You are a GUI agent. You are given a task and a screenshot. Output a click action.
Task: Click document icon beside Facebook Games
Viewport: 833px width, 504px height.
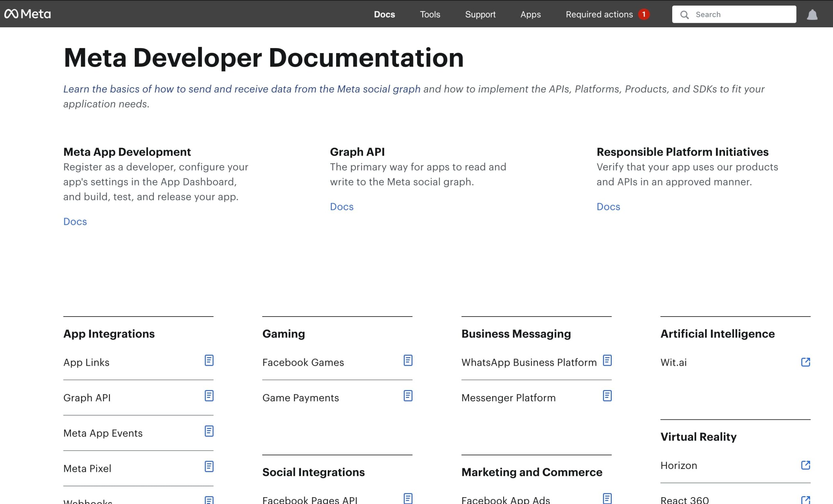[408, 360]
